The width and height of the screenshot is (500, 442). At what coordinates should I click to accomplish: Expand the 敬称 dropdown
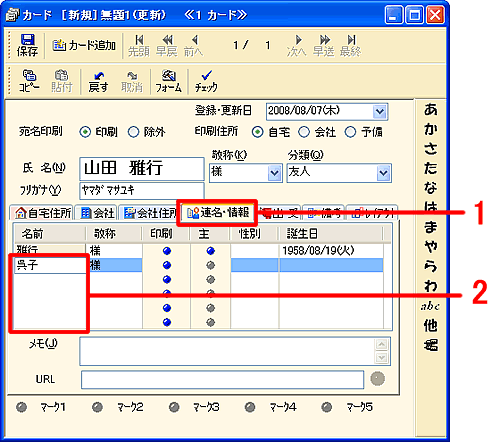(274, 173)
